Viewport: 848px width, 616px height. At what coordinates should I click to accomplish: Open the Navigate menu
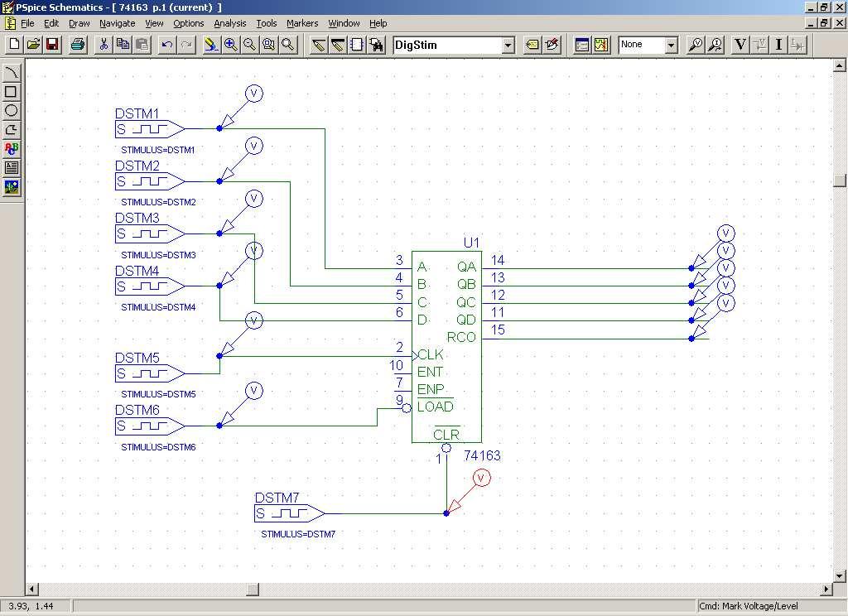click(x=118, y=23)
